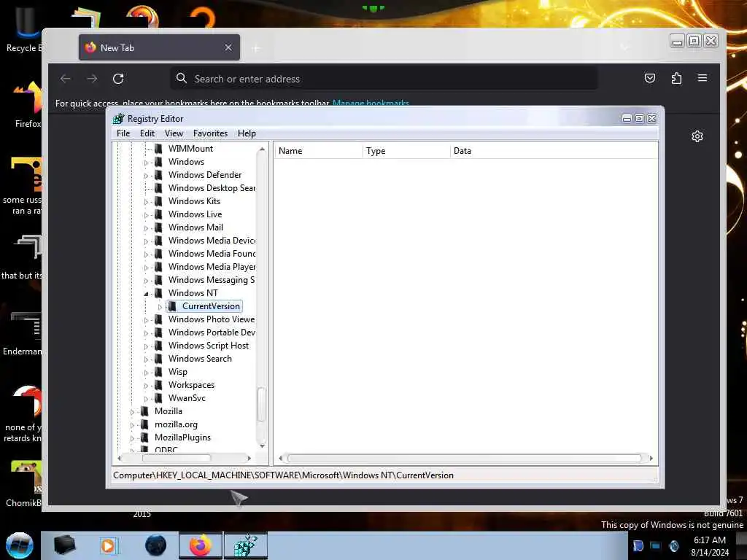The image size is (747, 560).
Task: Select the Wisp key
Action: [178, 371]
